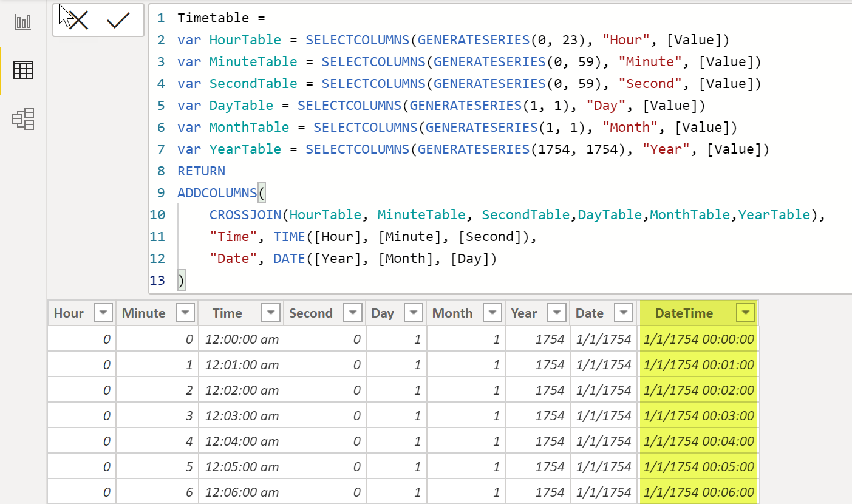Select the Hour column header
Screen dimensions: 852x504
pos(69,313)
